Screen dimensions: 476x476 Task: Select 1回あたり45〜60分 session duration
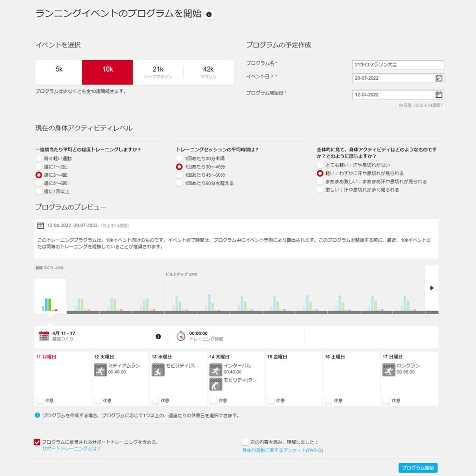pyautogui.click(x=179, y=175)
